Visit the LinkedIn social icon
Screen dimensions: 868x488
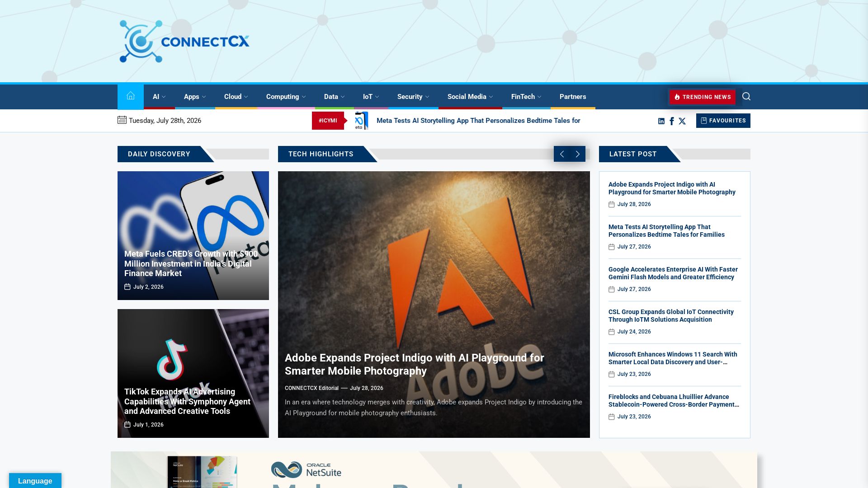(x=661, y=121)
